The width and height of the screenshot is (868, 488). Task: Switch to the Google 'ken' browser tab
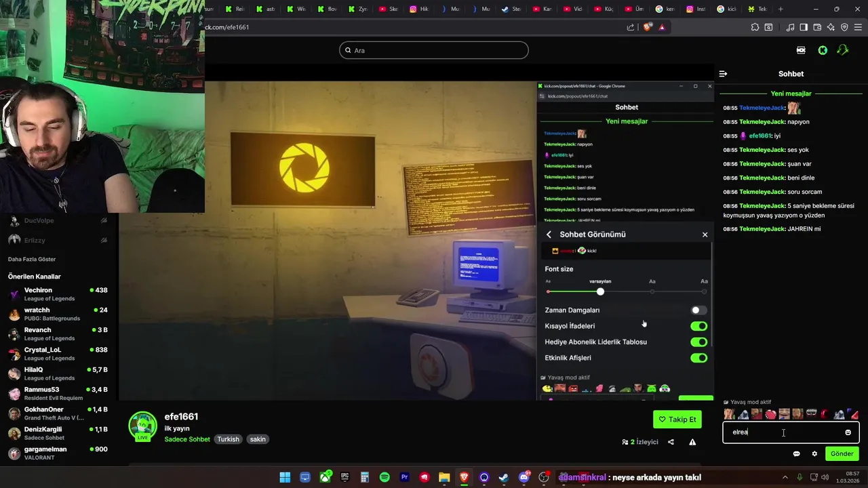(x=666, y=9)
